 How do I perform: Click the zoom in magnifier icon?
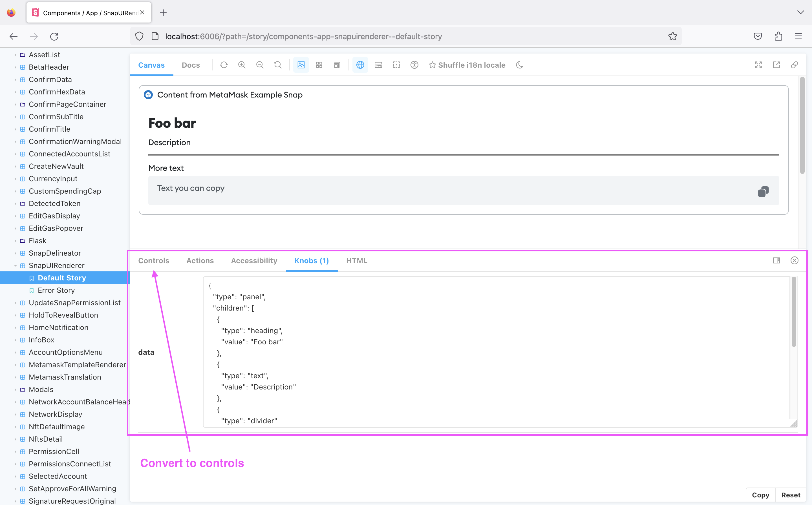point(242,65)
